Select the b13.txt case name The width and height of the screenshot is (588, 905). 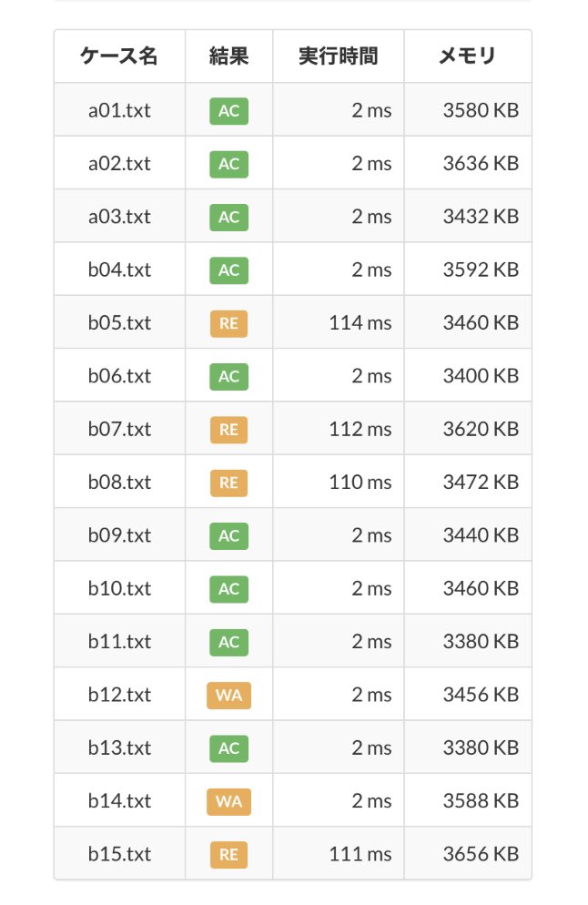pos(119,747)
